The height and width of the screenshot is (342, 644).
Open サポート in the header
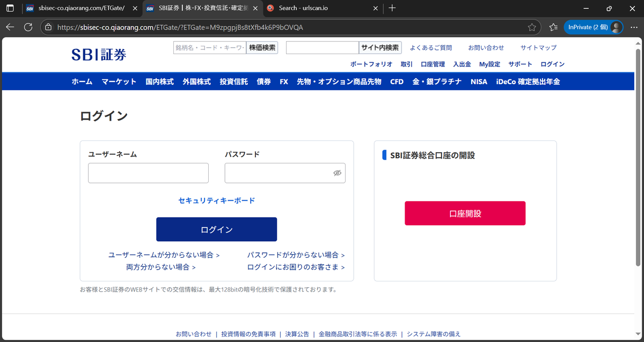click(520, 64)
